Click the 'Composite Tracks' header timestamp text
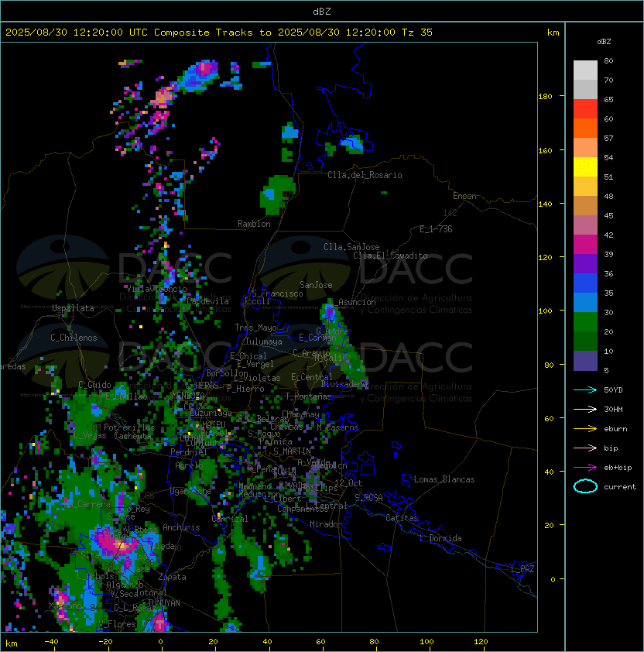Image resolution: width=644 pixels, height=652 pixels. click(219, 33)
